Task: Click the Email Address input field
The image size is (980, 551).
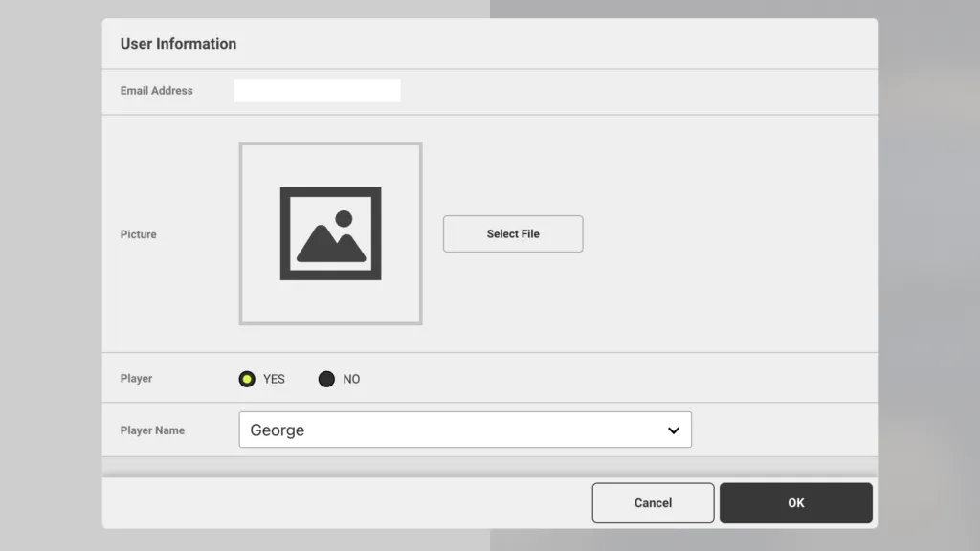Action: point(317,91)
